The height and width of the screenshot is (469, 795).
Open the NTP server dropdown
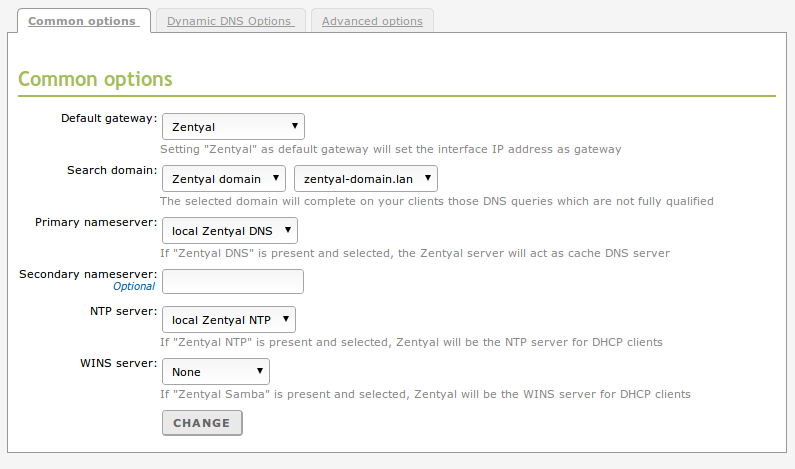229,320
